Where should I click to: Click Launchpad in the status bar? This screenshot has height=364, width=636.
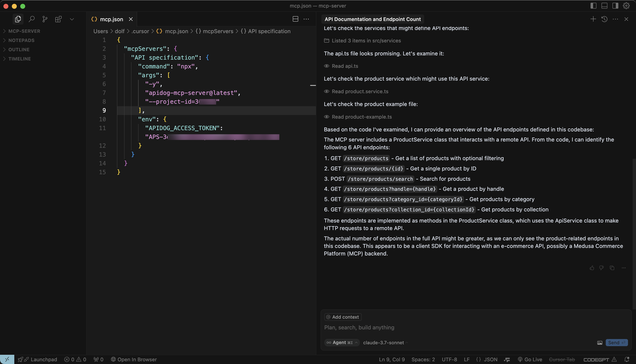(37, 360)
